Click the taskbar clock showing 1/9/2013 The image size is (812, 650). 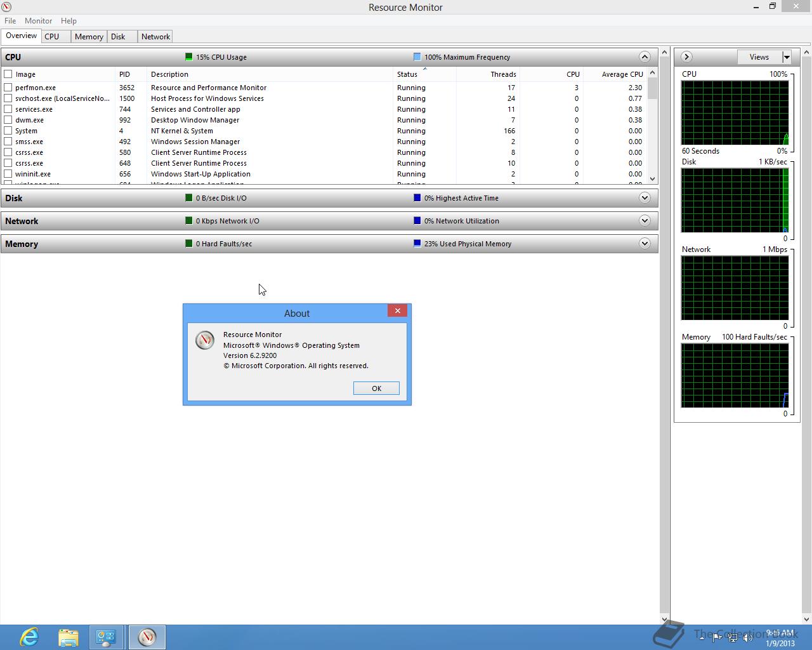(x=780, y=638)
